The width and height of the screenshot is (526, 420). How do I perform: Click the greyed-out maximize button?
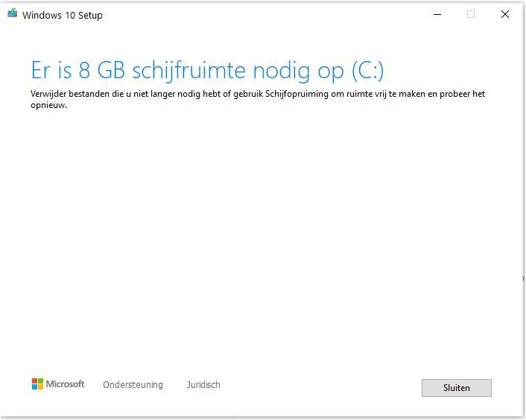click(x=471, y=14)
